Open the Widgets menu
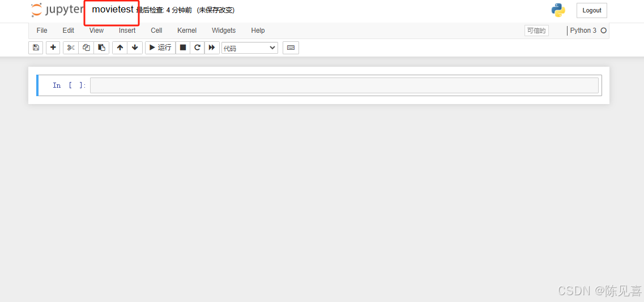This screenshot has width=644, height=302. (224, 31)
